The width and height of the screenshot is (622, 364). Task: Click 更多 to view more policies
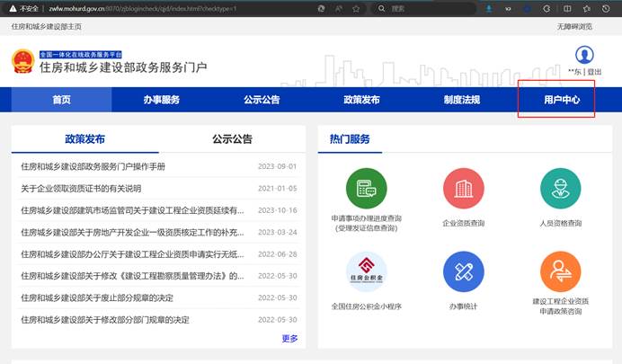(289, 339)
